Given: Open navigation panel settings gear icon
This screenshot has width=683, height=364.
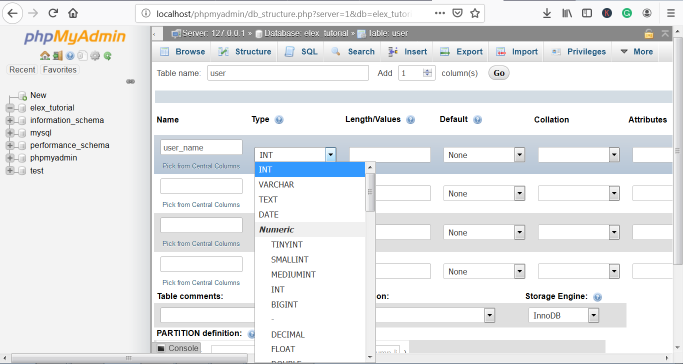Looking at the screenshot, I should click(95, 56).
